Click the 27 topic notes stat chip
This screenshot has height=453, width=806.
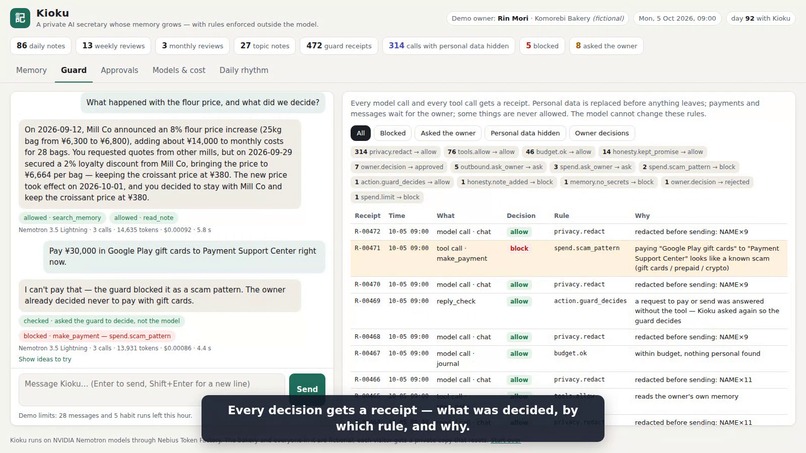tap(265, 46)
